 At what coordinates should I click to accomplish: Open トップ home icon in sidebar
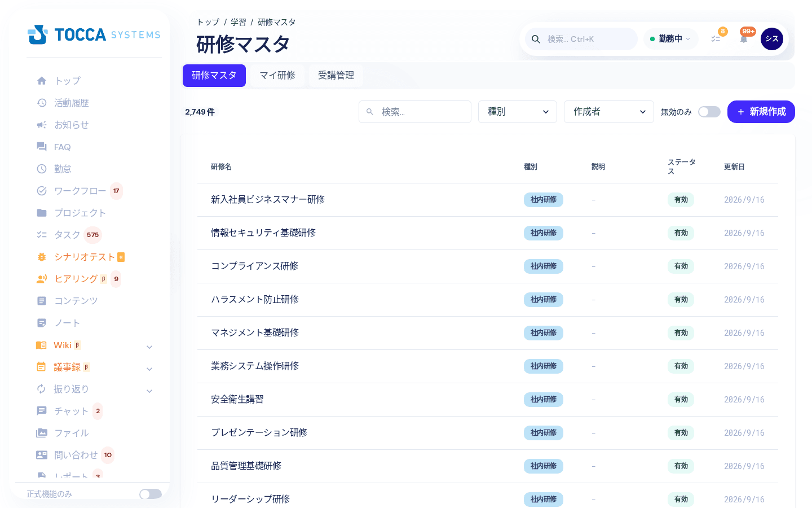click(x=42, y=81)
